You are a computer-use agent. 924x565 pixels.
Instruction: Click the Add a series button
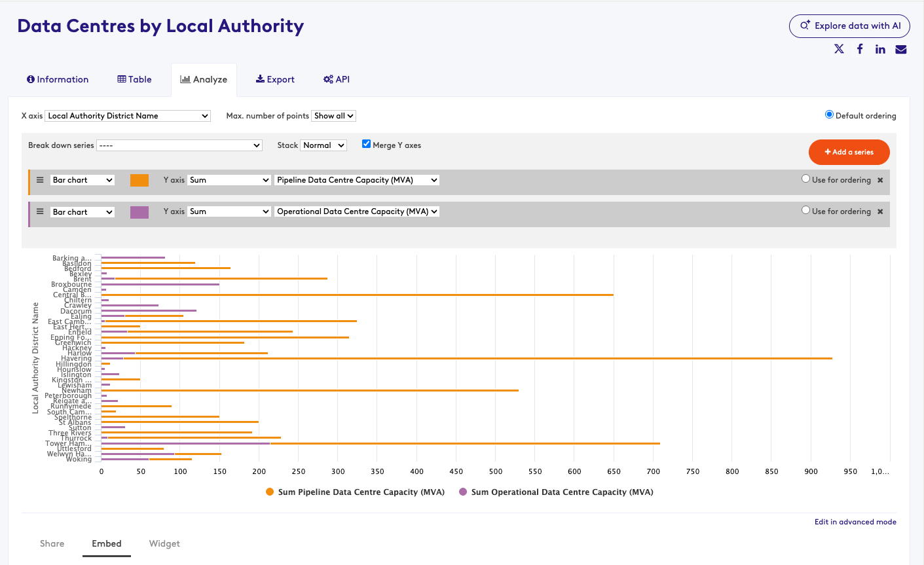click(x=849, y=152)
